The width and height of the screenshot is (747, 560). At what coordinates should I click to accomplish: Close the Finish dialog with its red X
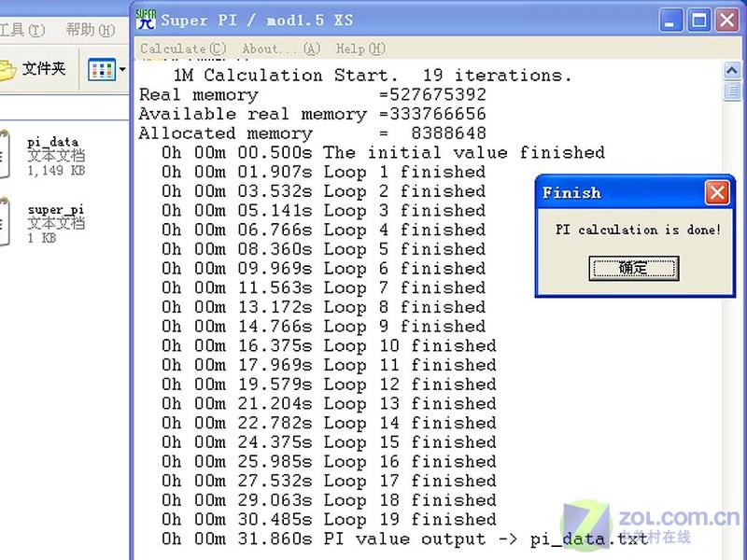pos(717,193)
